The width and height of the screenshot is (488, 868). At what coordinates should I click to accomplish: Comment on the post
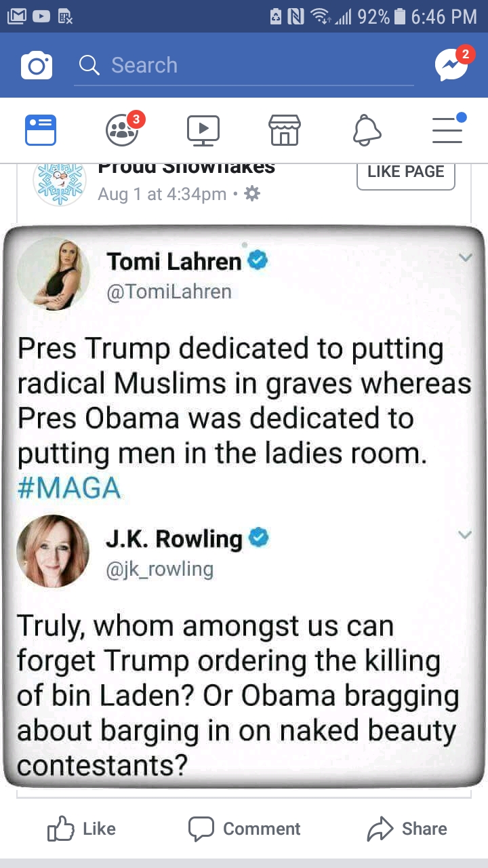244,829
